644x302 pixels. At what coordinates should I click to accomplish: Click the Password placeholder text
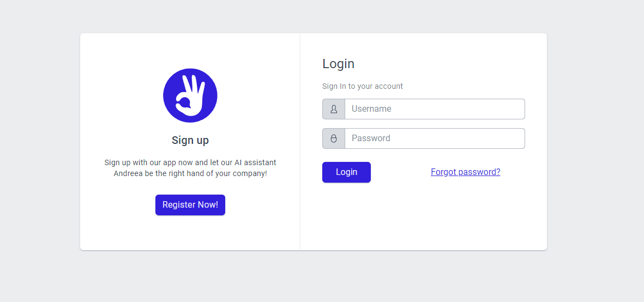click(371, 138)
